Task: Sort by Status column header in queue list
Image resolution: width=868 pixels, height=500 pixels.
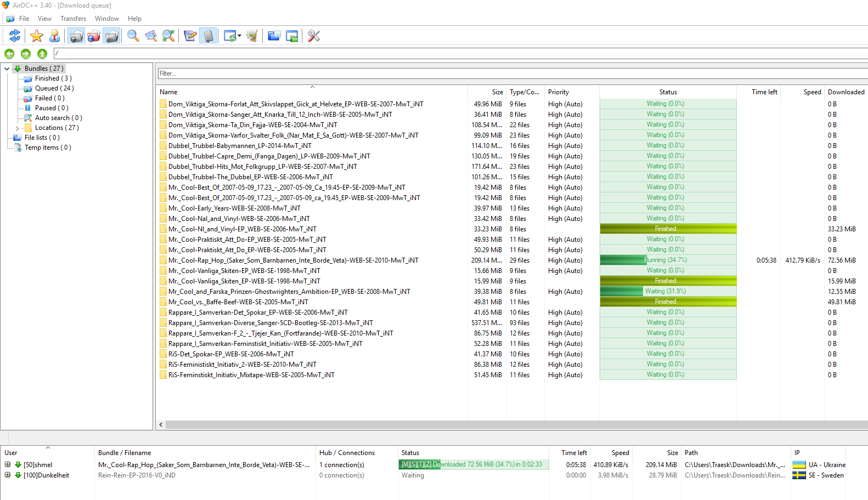Action: (x=668, y=92)
